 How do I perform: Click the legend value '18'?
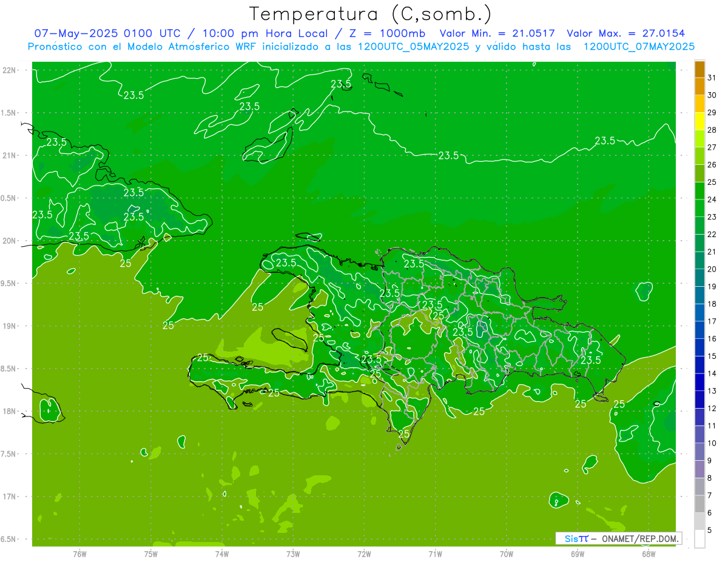pyautogui.click(x=712, y=304)
